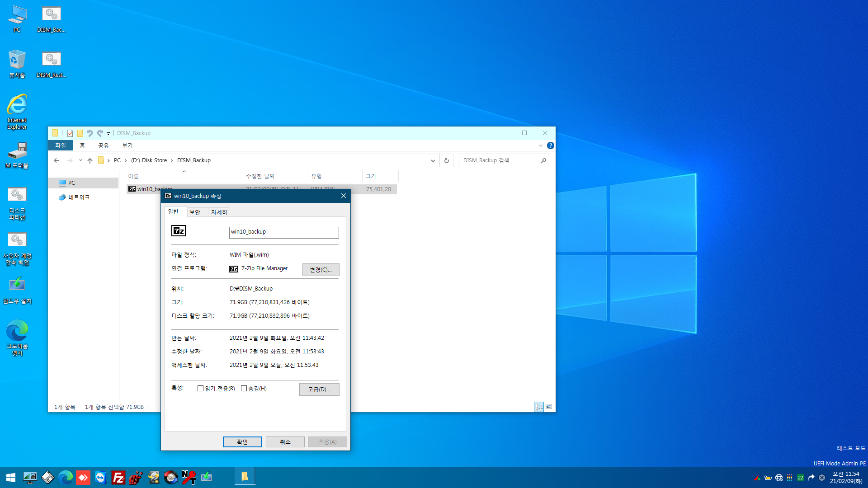The width and height of the screenshot is (868, 488).
Task: Open 디스크 파티션 desktop icon
Action: (17, 203)
